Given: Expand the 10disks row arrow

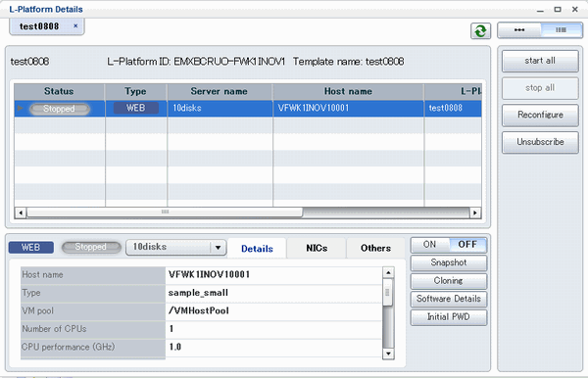Looking at the screenshot, I should click(21, 109).
